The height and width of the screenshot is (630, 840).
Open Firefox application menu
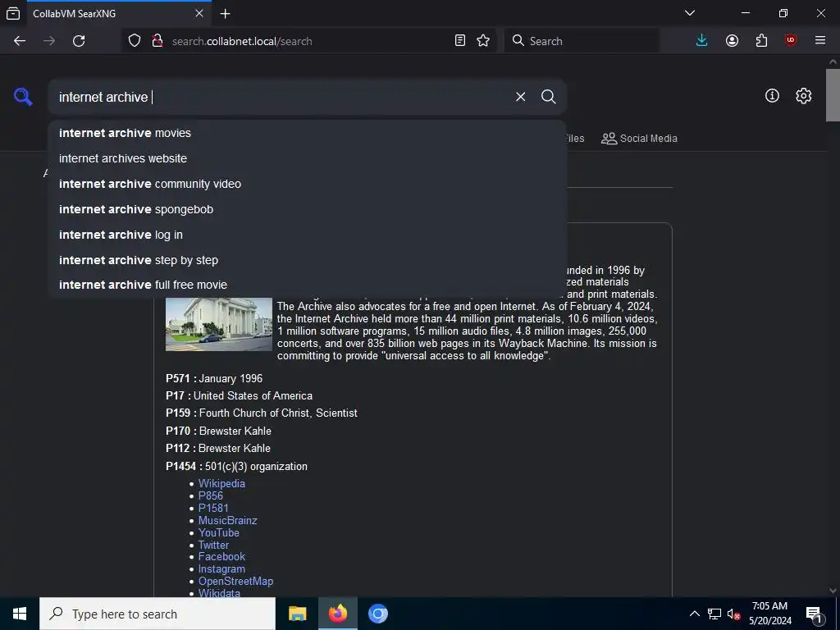tap(820, 41)
